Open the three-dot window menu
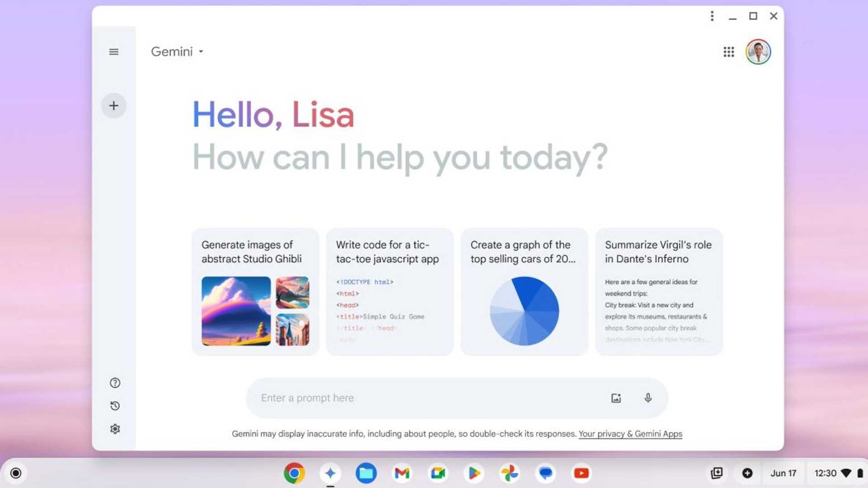Image resolution: width=868 pixels, height=488 pixels. click(712, 16)
